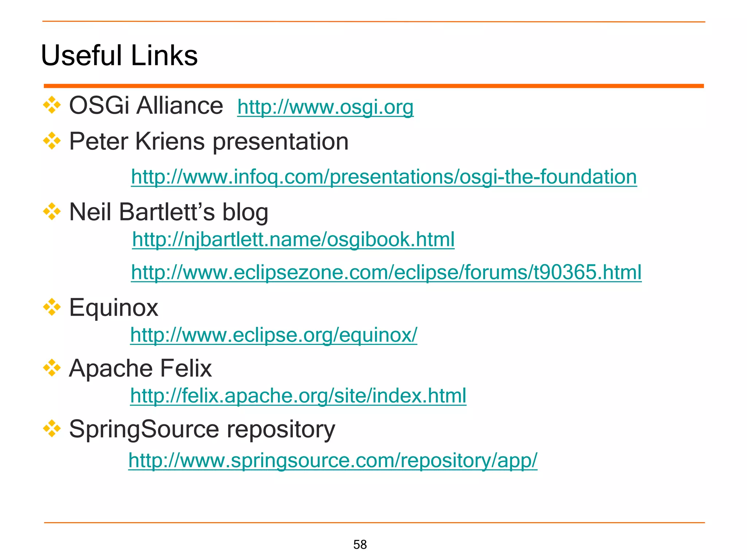Select the 'Useful Links' slide title

[x=119, y=55]
